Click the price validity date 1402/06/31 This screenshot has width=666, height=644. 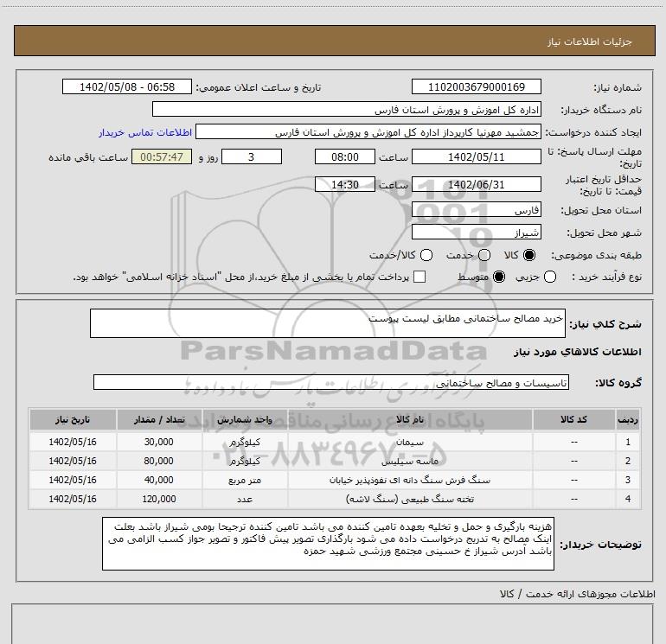click(476, 184)
